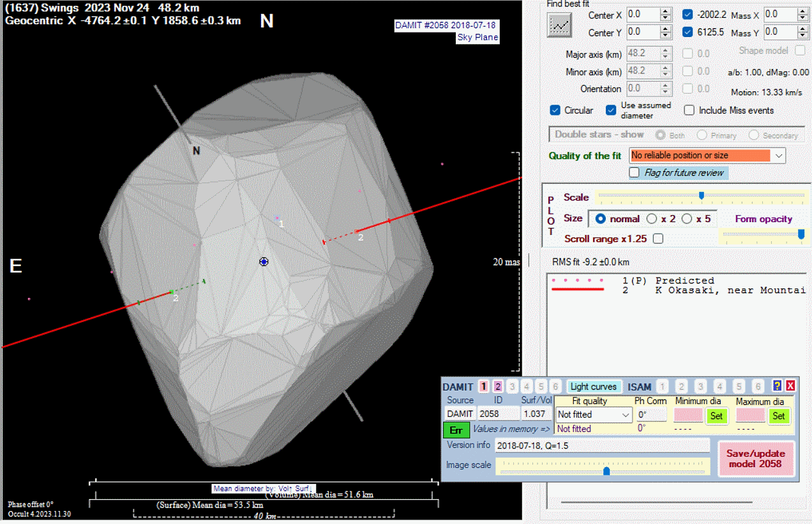Click the Version info text field
This screenshot has width=812, height=524.
(x=602, y=445)
